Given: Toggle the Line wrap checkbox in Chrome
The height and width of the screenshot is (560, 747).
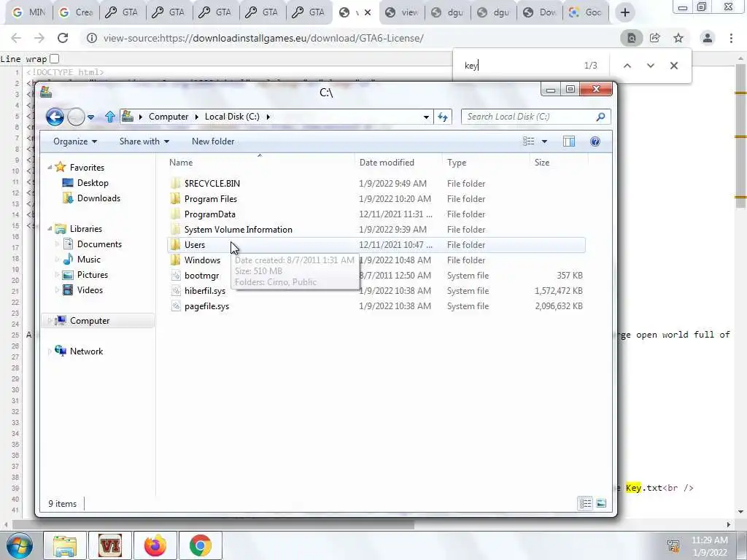Looking at the screenshot, I should click(54, 58).
